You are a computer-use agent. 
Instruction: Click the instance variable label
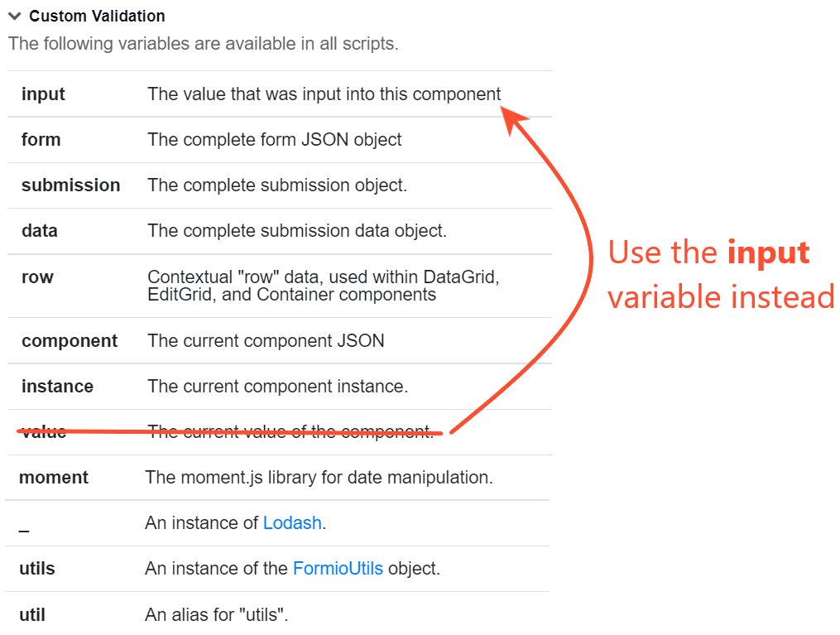pyautogui.click(x=57, y=387)
